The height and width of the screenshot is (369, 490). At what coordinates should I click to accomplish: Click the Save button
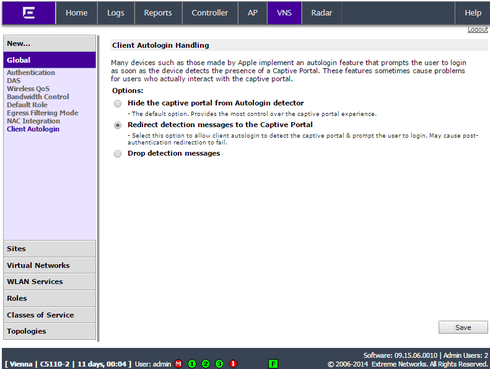pos(463,327)
